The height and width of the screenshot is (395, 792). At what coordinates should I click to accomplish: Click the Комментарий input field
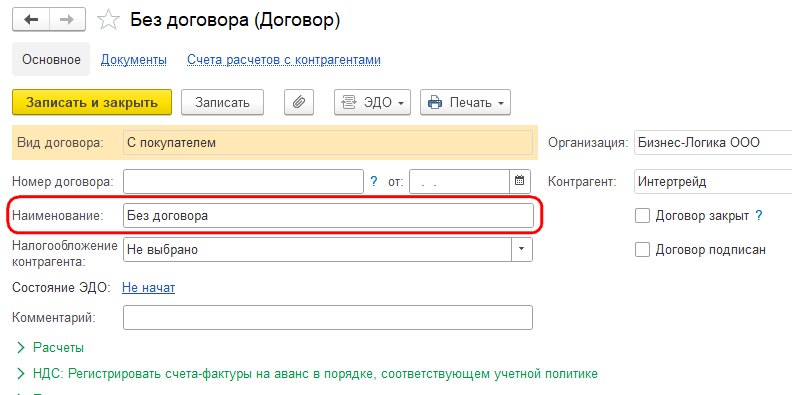(x=328, y=318)
